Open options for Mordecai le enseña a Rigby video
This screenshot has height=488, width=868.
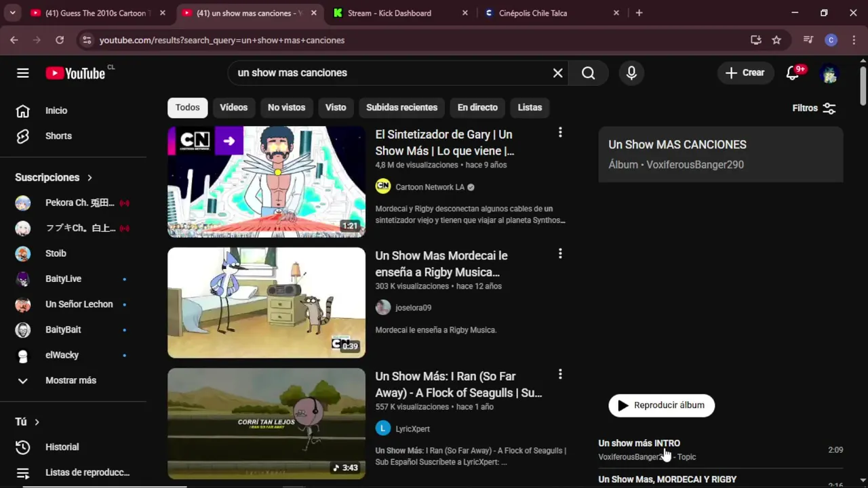click(560, 253)
